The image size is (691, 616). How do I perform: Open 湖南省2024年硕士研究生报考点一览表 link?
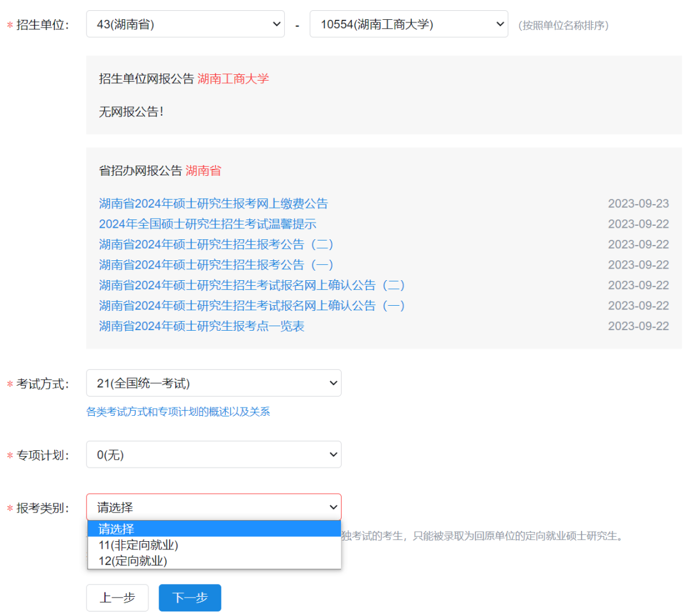(x=202, y=326)
